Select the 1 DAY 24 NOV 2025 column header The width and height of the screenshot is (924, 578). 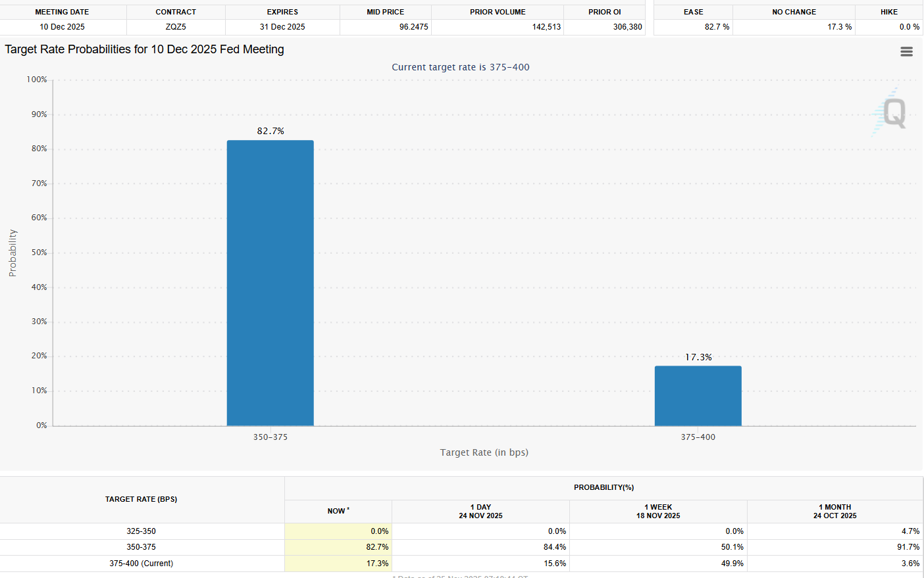pos(480,511)
